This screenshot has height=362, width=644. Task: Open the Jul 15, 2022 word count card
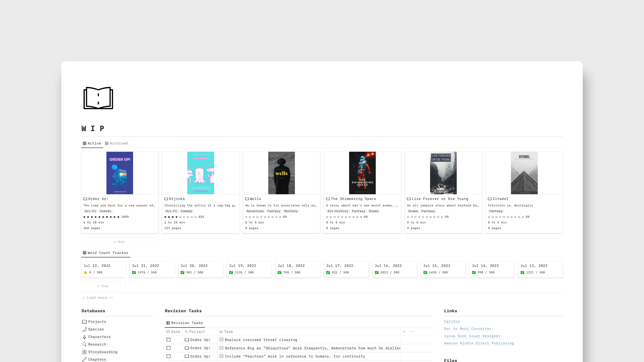pos(443,269)
